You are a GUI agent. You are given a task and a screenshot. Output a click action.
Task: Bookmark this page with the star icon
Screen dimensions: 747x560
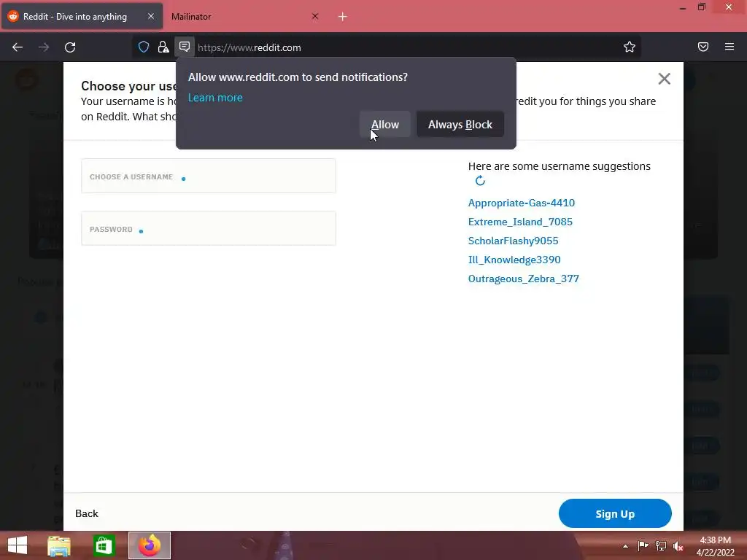pyautogui.click(x=630, y=47)
